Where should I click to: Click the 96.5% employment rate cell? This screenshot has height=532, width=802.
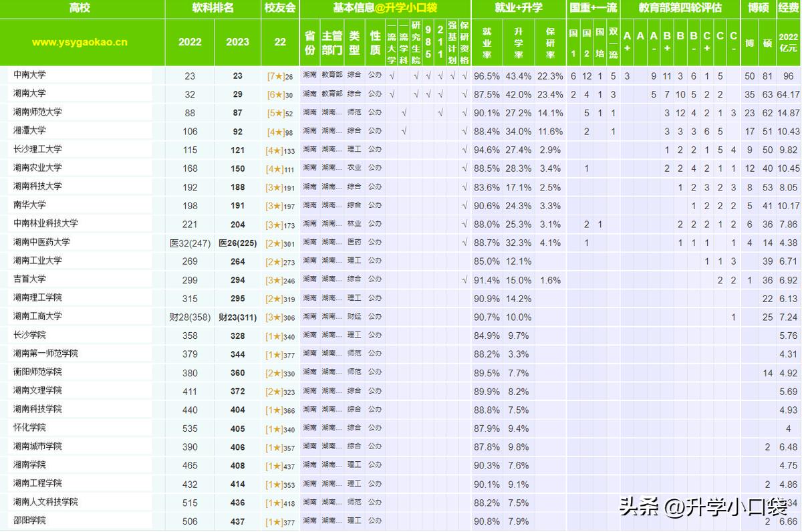[x=487, y=76]
